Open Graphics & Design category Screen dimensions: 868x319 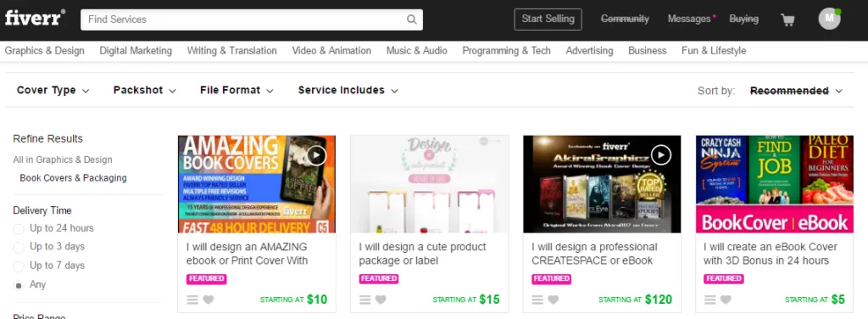45,51
